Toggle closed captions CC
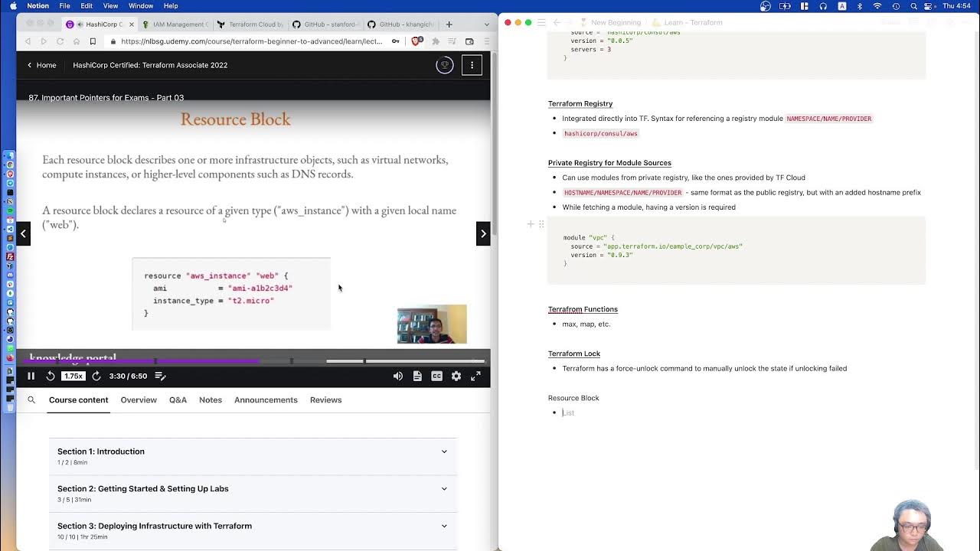The image size is (980, 551). [x=436, y=376]
